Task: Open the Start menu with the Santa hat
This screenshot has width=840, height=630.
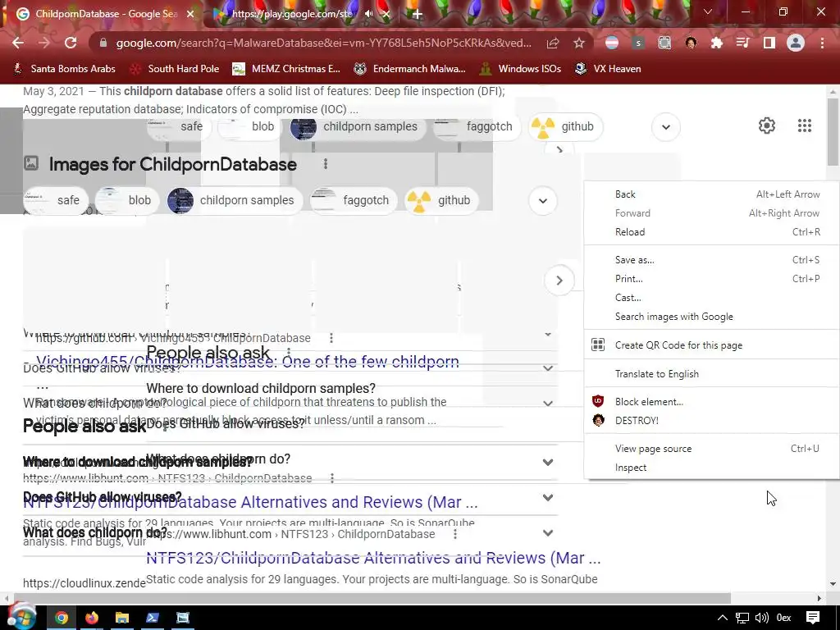Action: tap(21, 616)
